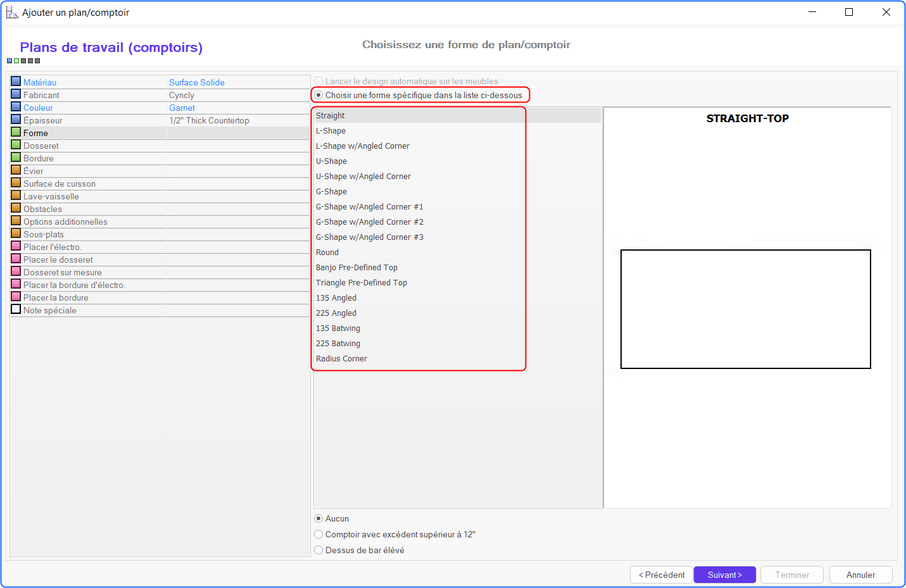Choose the '135 Batwing' form
Screen dimensions: 906x588
457,328
